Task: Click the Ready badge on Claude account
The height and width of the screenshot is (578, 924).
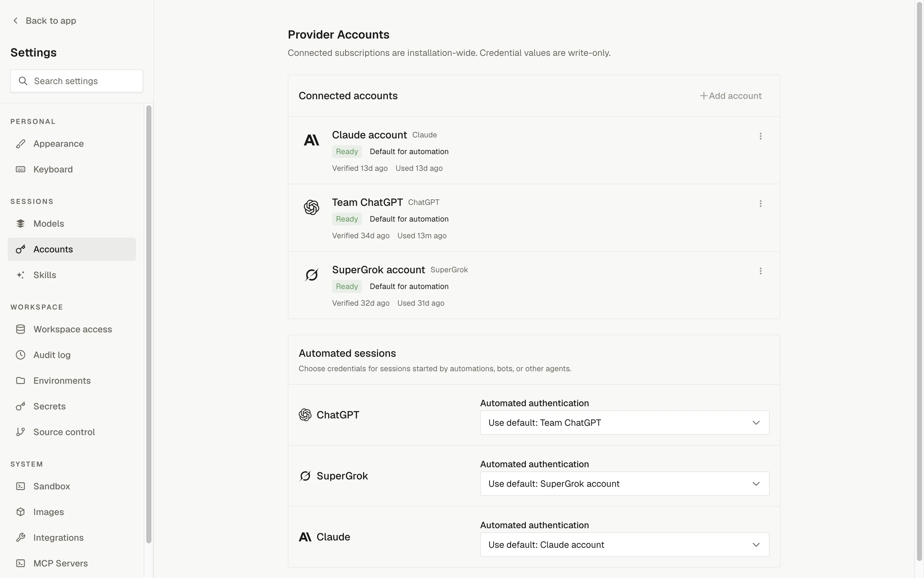Action: [x=347, y=151]
